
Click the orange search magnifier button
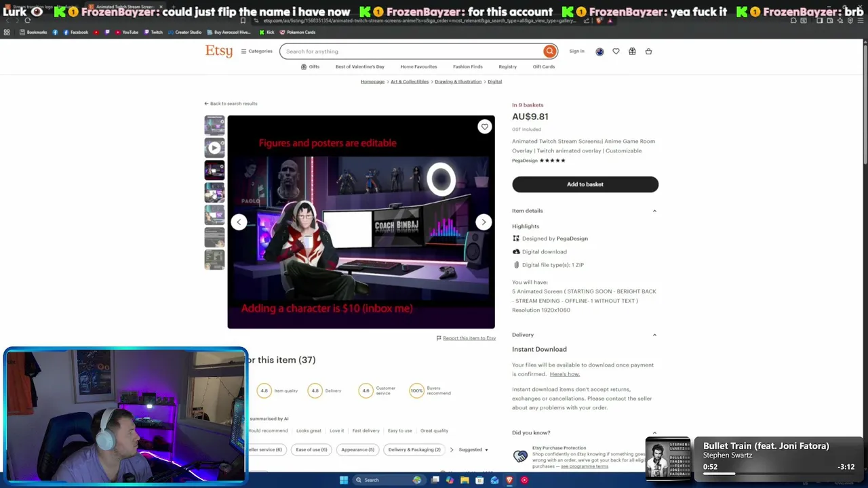click(x=549, y=52)
